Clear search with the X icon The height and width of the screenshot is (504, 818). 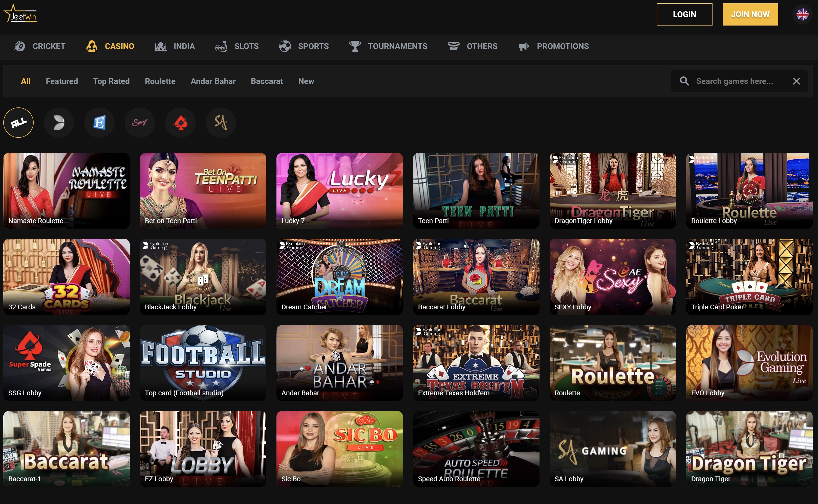(796, 81)
